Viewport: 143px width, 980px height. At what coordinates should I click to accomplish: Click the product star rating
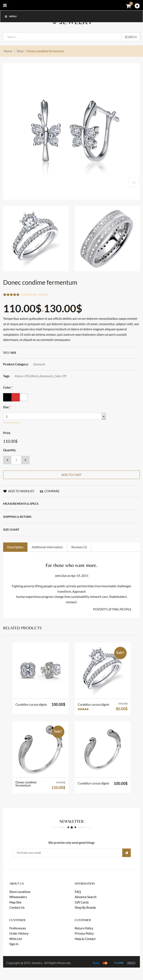coord(11,294)
